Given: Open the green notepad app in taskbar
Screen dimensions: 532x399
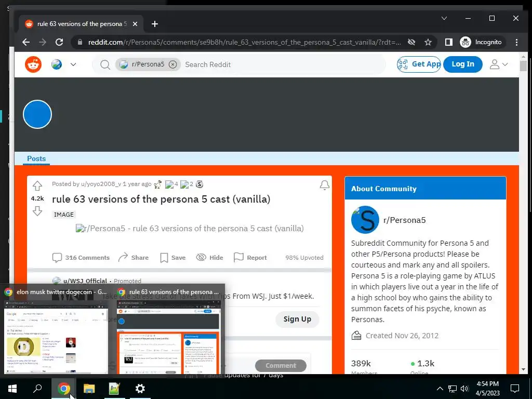Looking at the screenshot, I should click(x=114, y=389).
